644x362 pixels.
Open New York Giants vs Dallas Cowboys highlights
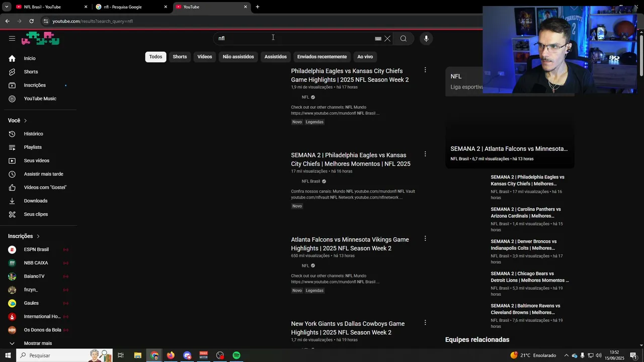click(x=348, y=328)
